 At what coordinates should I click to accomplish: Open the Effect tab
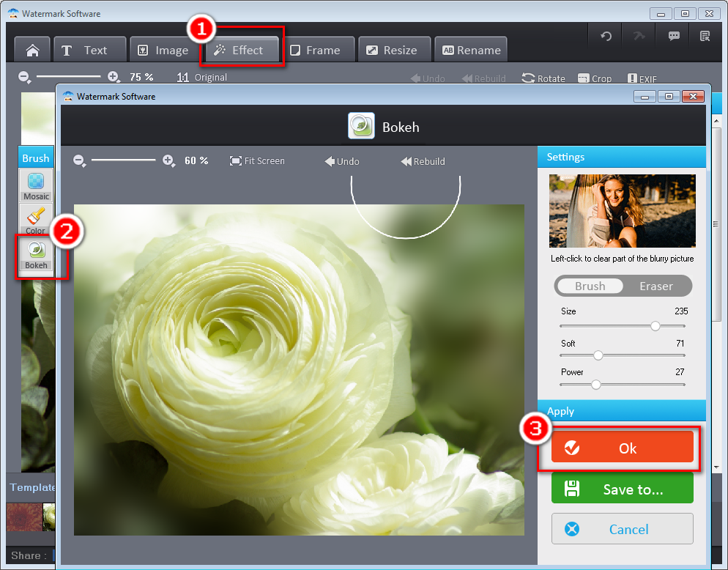[x=242, y=50]
